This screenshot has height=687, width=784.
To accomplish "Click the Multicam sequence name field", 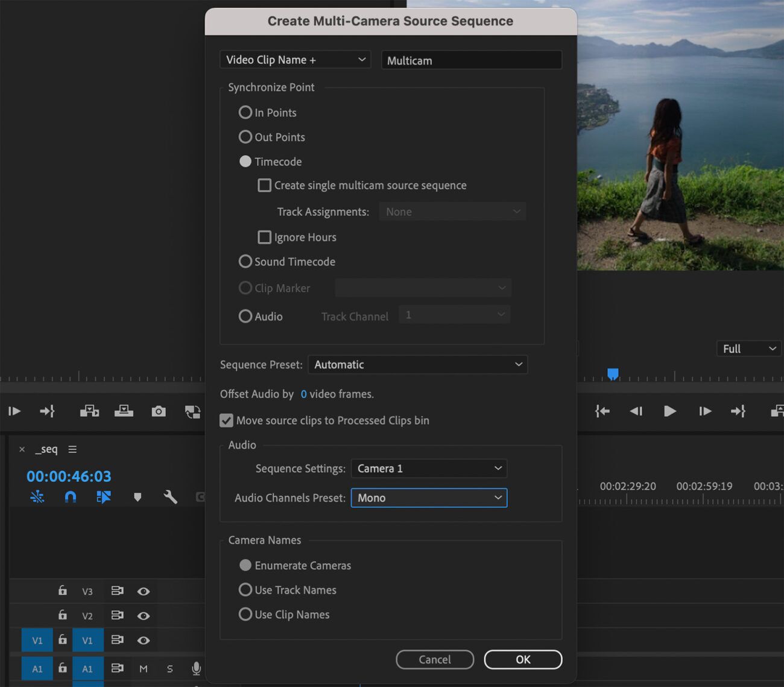I will 471,60.
